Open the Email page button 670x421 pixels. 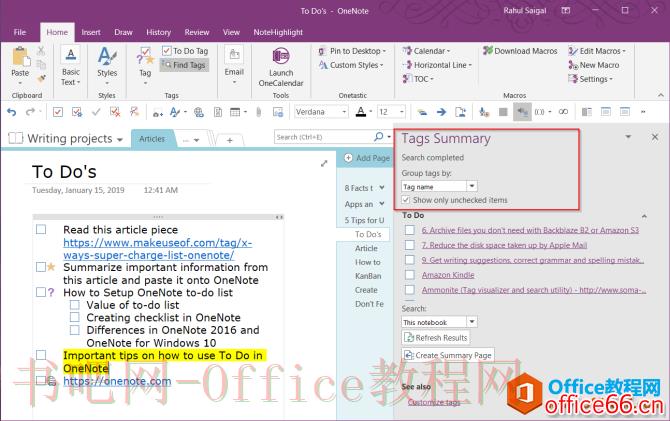[234, 64]
